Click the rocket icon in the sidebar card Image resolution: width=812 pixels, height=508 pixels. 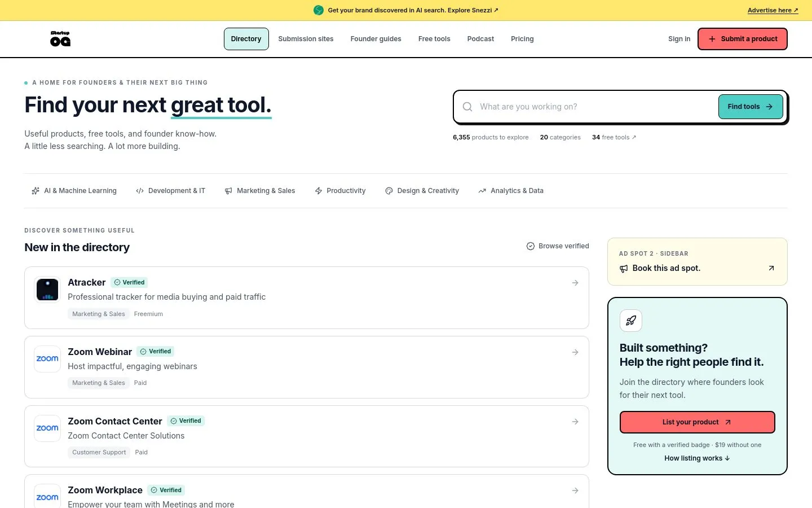[x=631, y=321]
